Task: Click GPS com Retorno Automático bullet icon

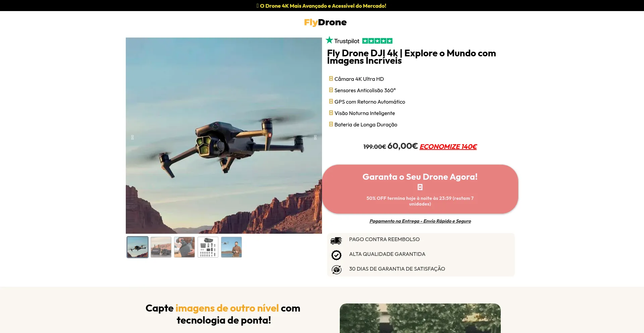Action: coord(331,101)
